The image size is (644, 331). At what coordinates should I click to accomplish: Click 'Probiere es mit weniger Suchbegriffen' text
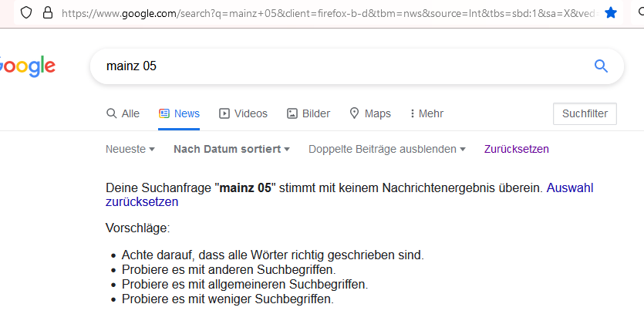pos(228,299)
